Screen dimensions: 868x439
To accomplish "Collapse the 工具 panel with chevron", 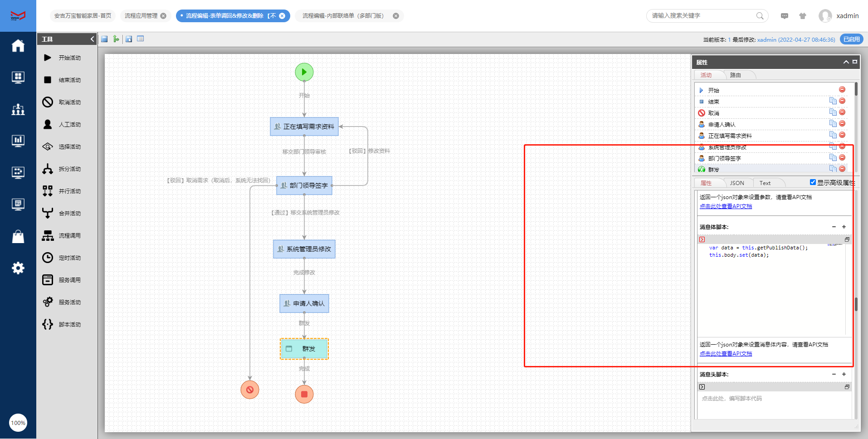I will pos(92,39).
